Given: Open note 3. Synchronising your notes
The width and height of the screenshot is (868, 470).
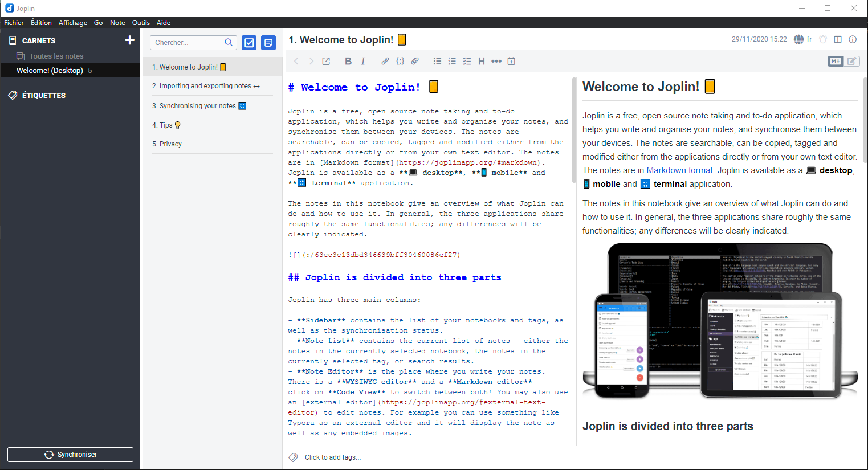Looking at the screenshot, I should 213,105.
